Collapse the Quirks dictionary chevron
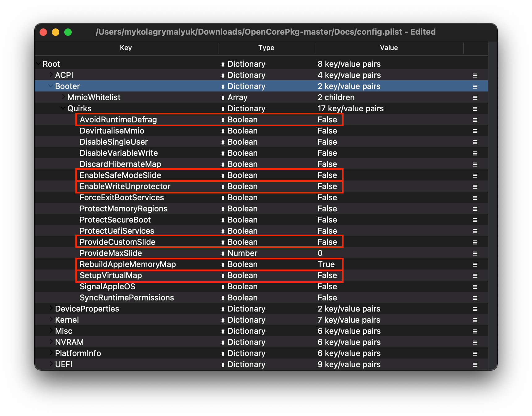Viewport: 532px width, 416px height. 63,108
